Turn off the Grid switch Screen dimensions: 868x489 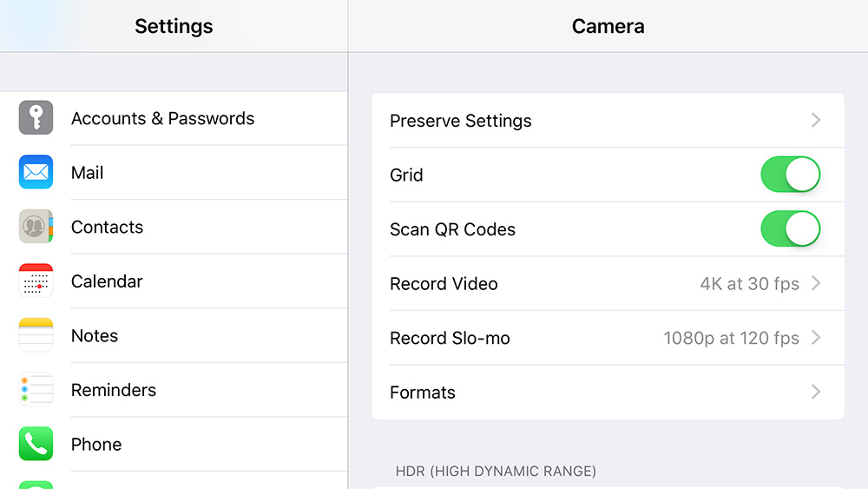pyautogui.click(x=791, y=175)
